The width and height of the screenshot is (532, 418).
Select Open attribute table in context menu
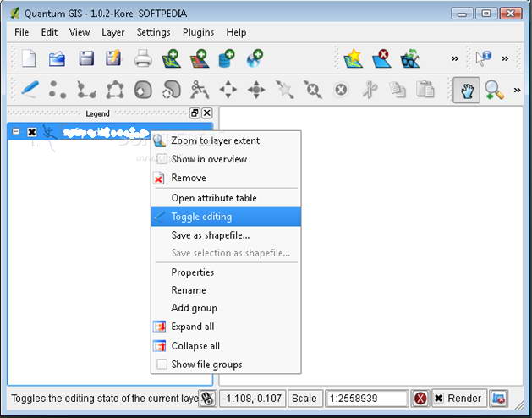(x=214, y=198)
